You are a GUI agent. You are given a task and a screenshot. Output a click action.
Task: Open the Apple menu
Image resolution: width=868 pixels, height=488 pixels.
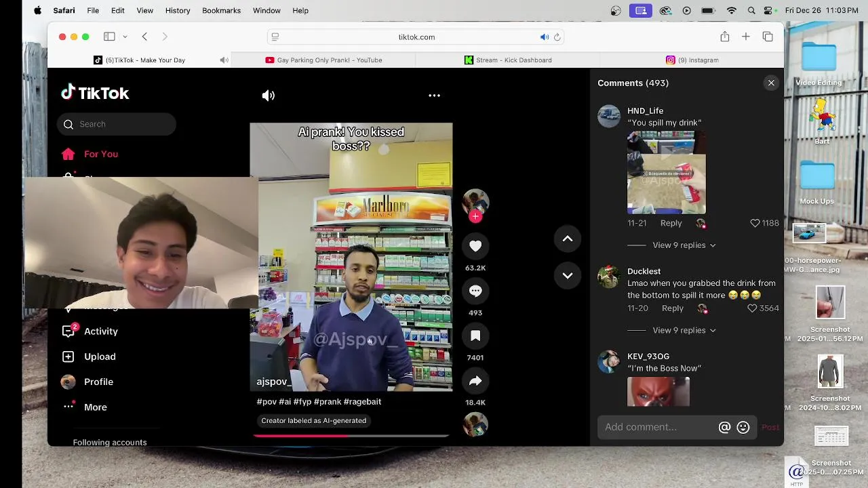[37, 10]
